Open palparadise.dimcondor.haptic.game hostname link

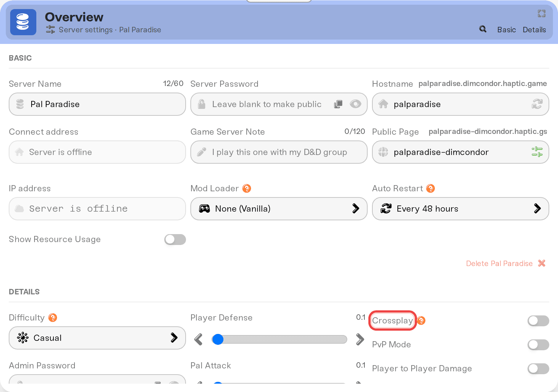click(x=482, y=83)
